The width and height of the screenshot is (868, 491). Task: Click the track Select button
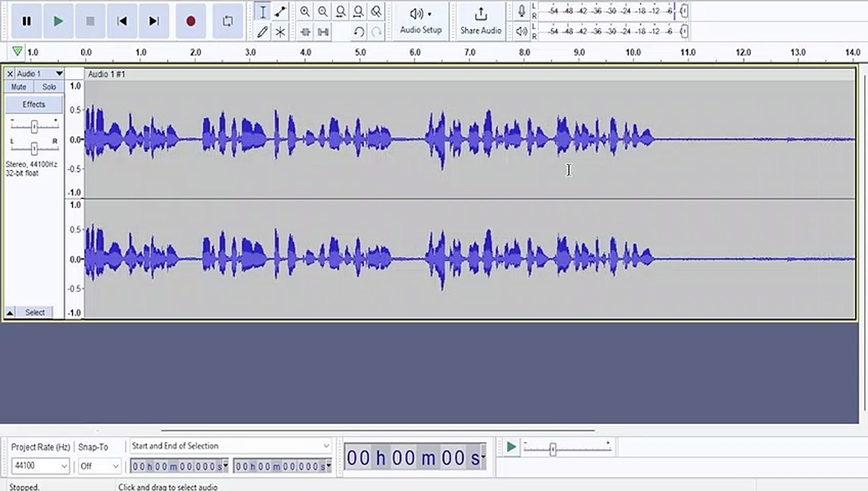35,312
